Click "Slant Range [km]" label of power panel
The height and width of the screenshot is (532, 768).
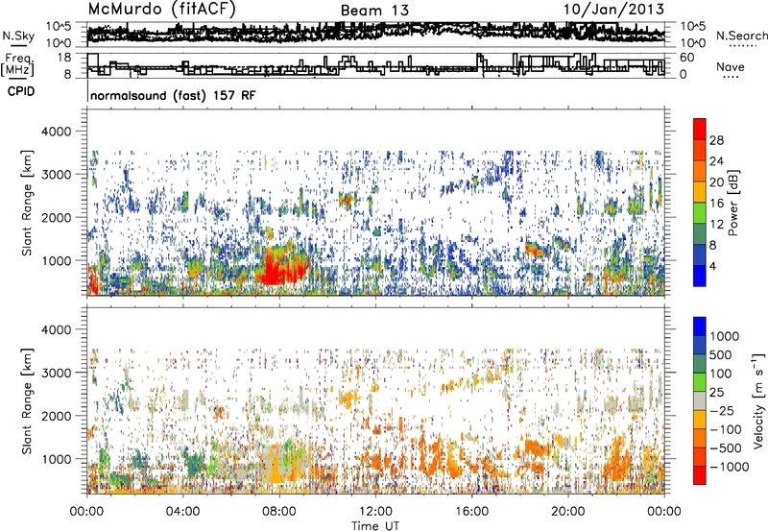(x=27, y=203)
